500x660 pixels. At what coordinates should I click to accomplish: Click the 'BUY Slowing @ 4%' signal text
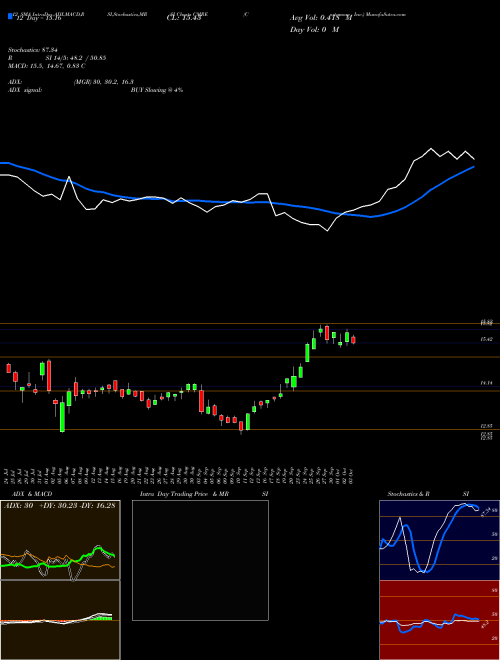pyautogui.click(x=157, y=90)
